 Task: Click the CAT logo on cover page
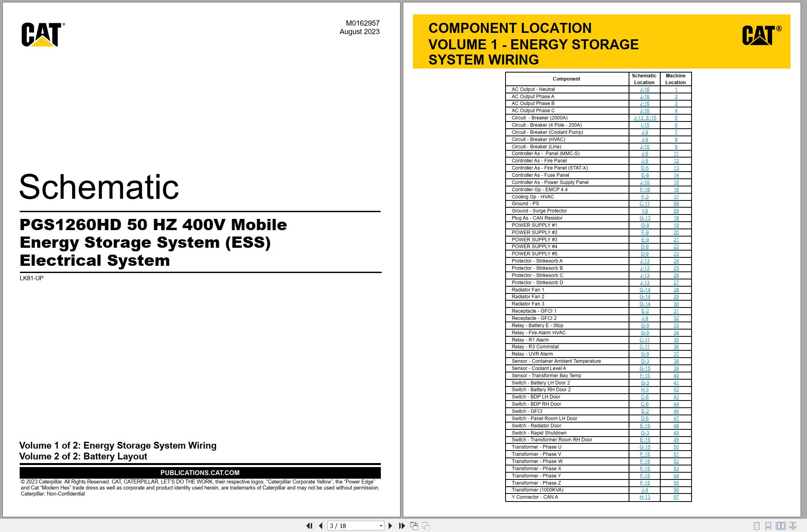pos(43,34)
